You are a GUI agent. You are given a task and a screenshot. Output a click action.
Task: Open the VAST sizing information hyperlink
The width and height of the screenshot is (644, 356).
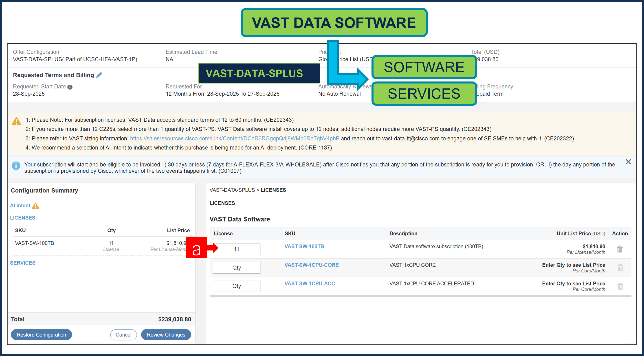(235, 138)
